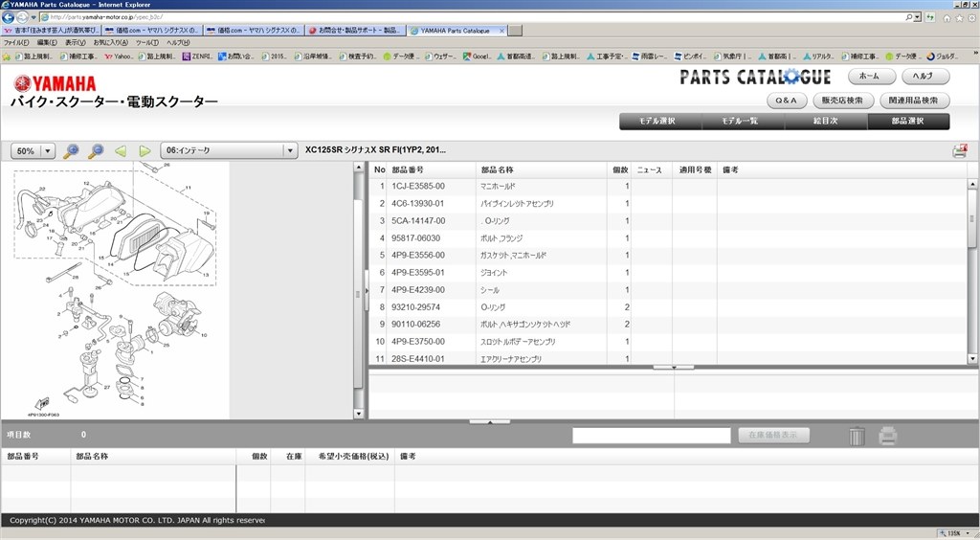The image size is (980, 540).
Task: Zoom in on the parts diagram
Action: [71, 150]
